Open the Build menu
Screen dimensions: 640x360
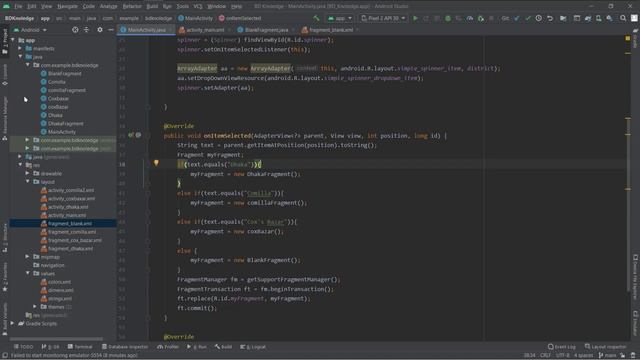[x=152, y=6]
